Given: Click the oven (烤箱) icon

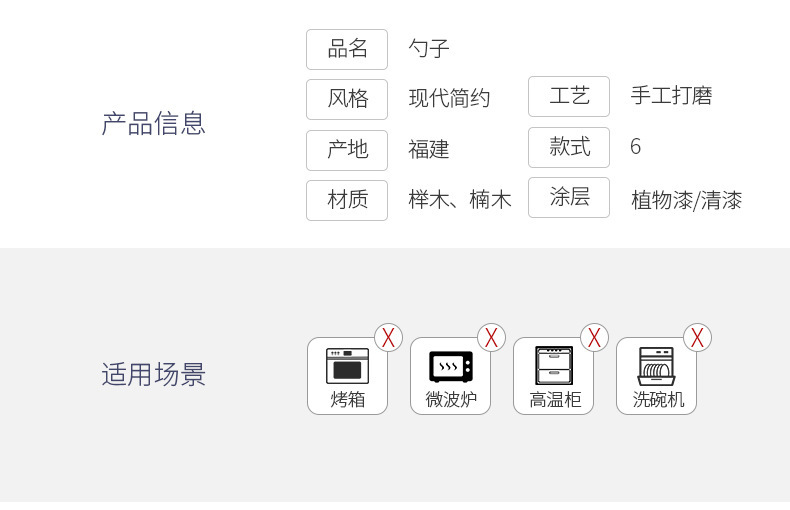Looking at the screenshot, I should coord(347,366).
